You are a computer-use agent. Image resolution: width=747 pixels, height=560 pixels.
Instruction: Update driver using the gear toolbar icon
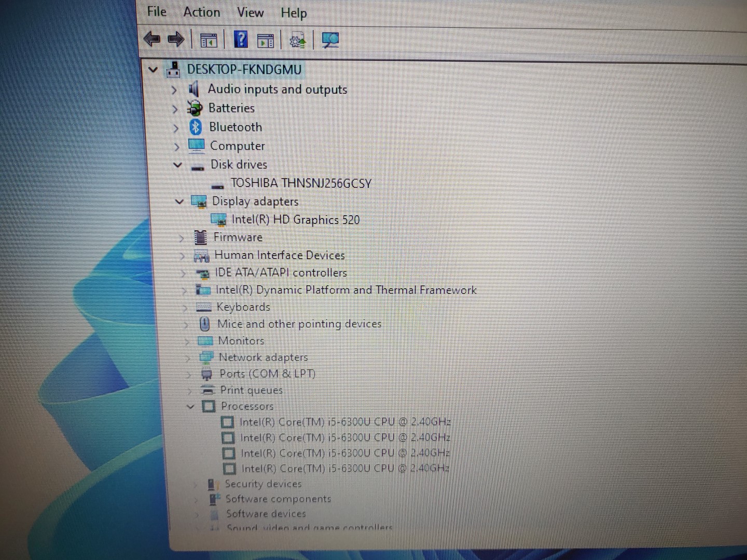(298, 40)
